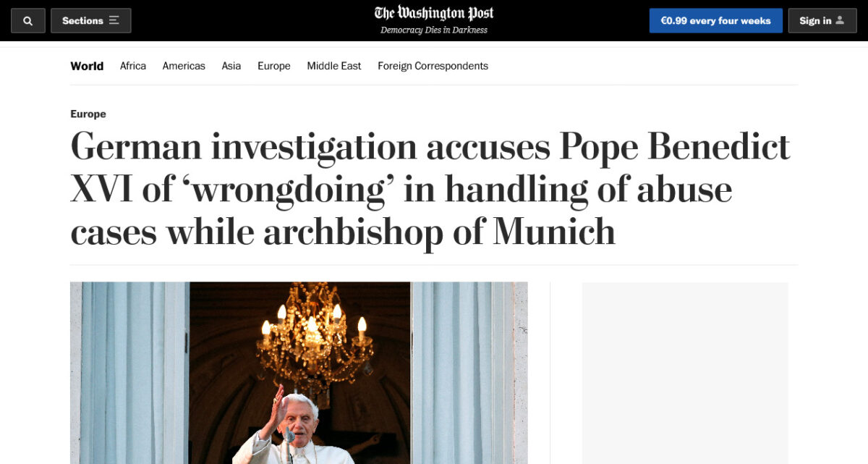Open the Europe navigation tab
Image resolution: width=868 pixels, height=464 pixels.
point(274,66)
